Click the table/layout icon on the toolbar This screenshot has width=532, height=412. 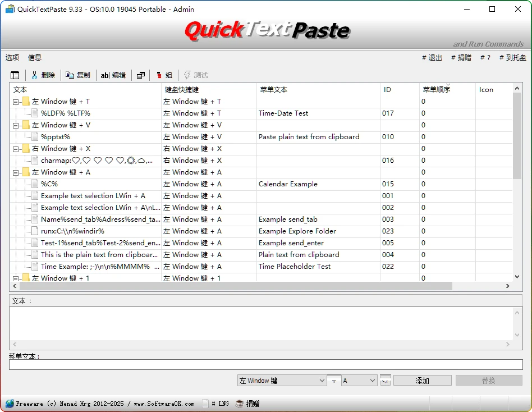(x=15, y=75)
